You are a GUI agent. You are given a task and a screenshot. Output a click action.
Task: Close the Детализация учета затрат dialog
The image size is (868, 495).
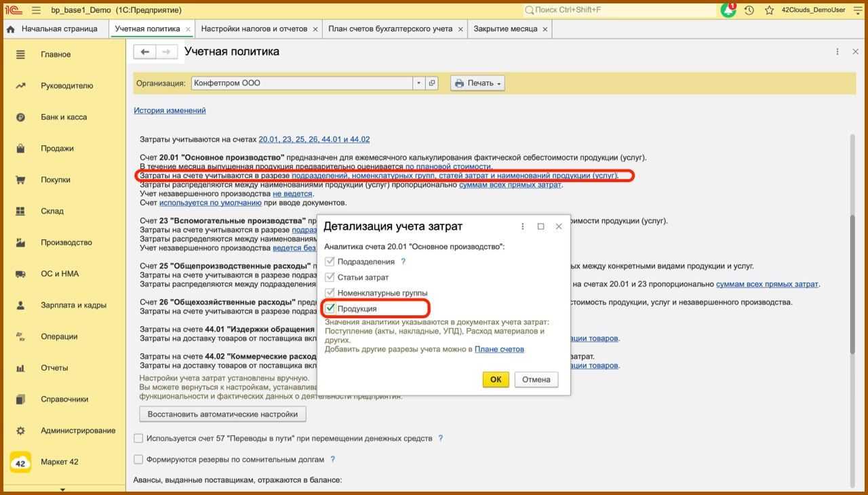tap(559, 226)
